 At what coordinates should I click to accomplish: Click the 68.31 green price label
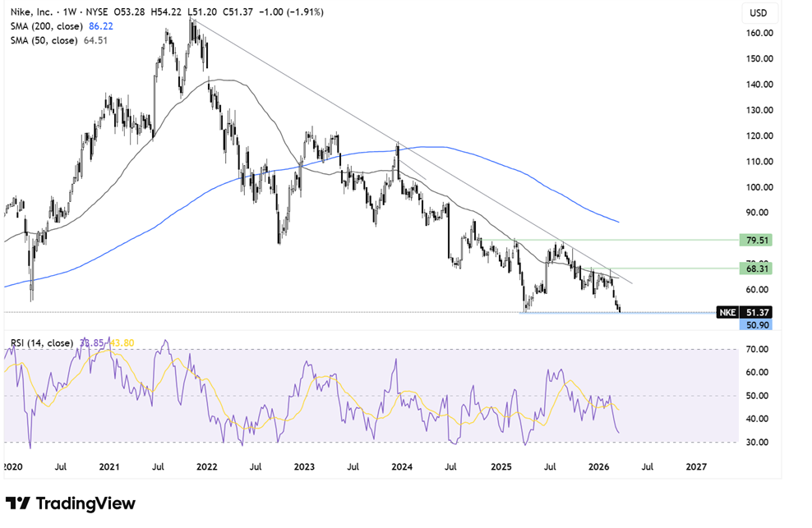[757, 269]
